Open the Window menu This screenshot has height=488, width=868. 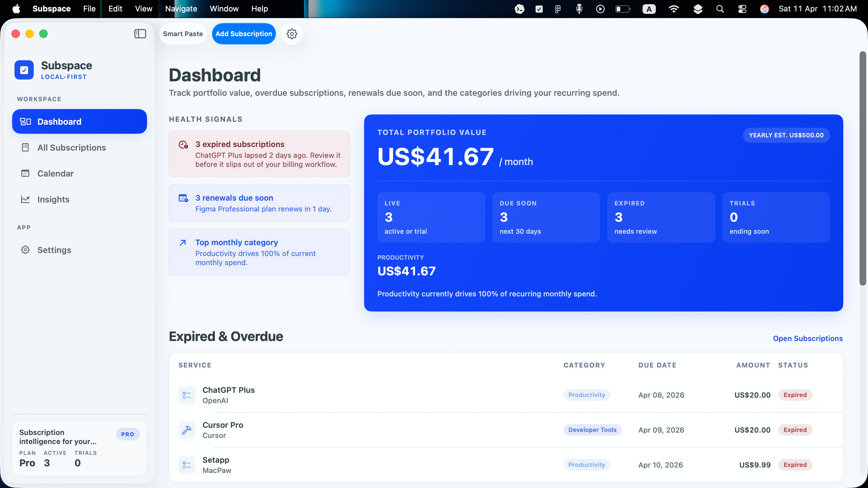224,9
